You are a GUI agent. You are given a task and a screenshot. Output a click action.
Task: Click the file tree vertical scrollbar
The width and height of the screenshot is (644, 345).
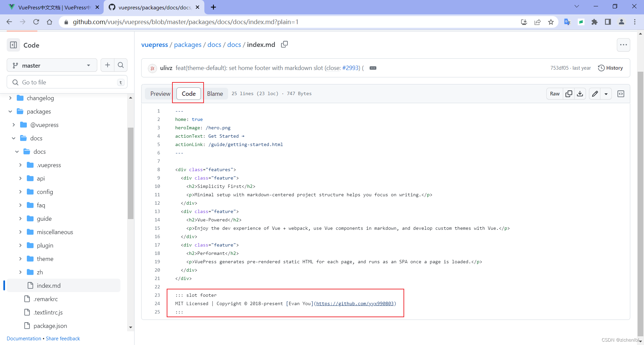[130, 173]
